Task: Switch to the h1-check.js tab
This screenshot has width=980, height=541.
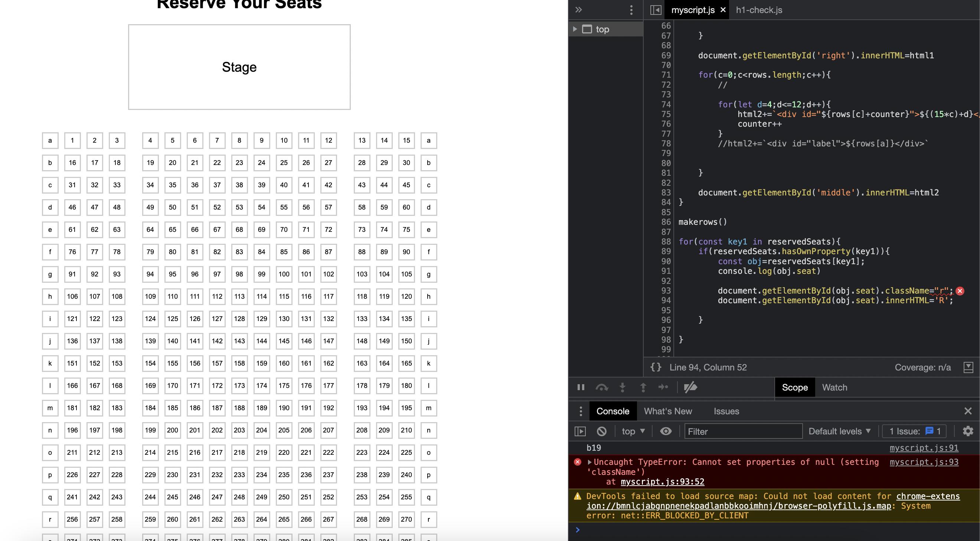Action: [759, 10]
